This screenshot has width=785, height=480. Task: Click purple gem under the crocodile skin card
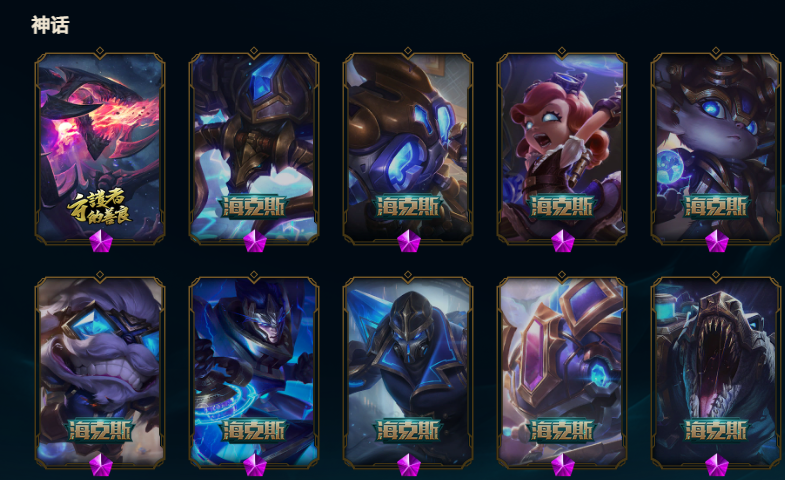(x=716, y=465)
